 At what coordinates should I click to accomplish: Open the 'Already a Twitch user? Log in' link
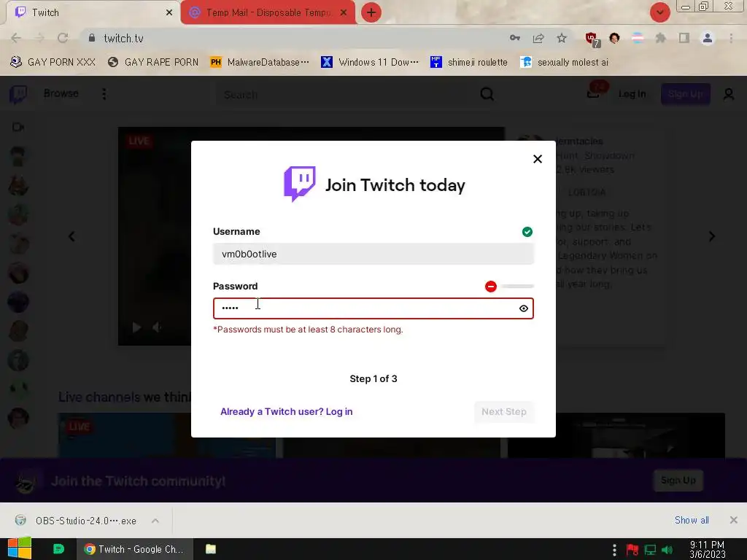(286, 411)
